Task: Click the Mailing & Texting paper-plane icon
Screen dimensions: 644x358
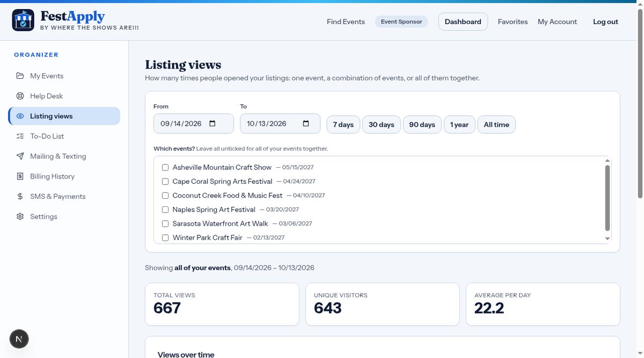Action: point(20,156)
